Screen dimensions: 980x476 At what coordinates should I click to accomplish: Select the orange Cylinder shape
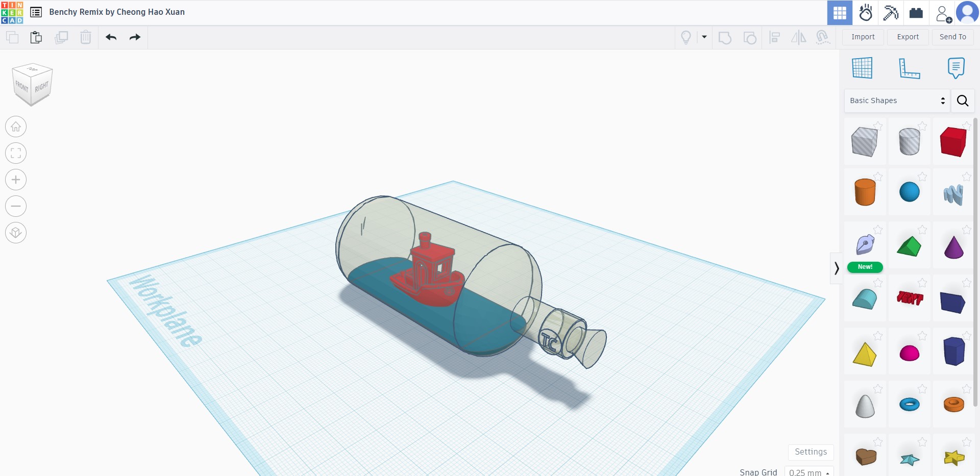pyautogui.click(x=865, y=192)
